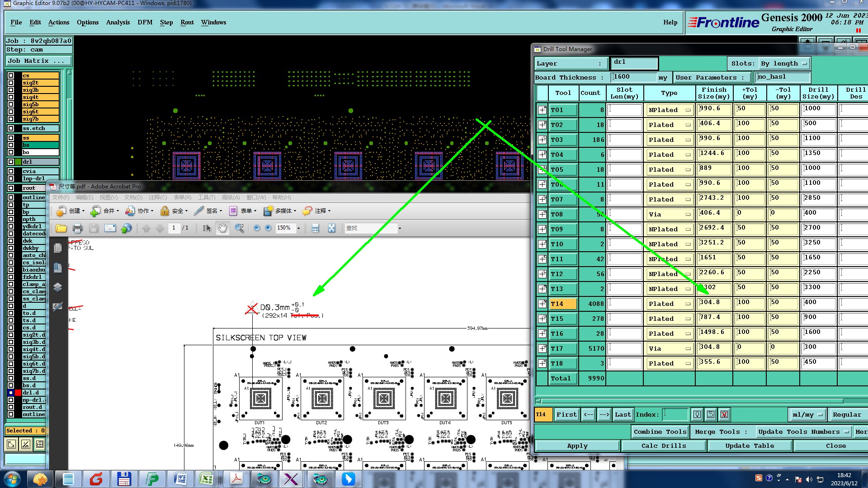Viewport: 868px width, 488px height.
Task: Toggle the checkbox for the rout layer
Action: 11,188
